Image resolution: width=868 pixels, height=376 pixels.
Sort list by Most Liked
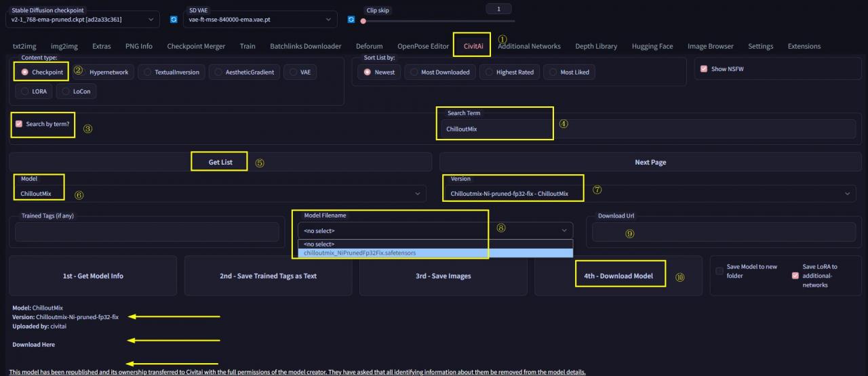[570, 72]
